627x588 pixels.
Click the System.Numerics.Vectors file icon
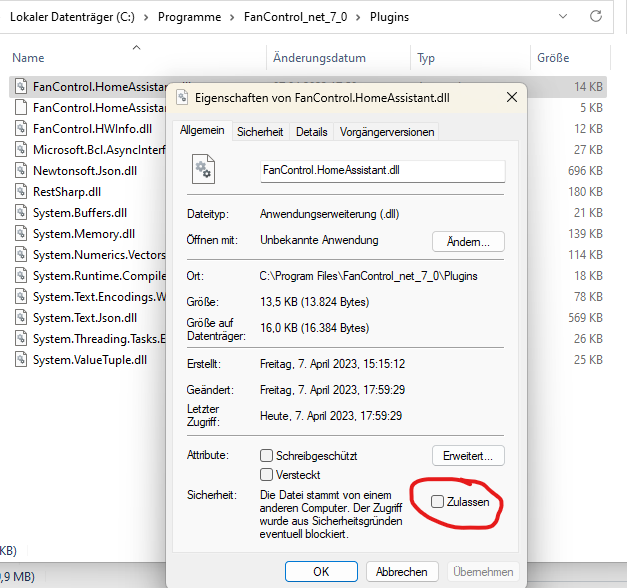[21, 254]
